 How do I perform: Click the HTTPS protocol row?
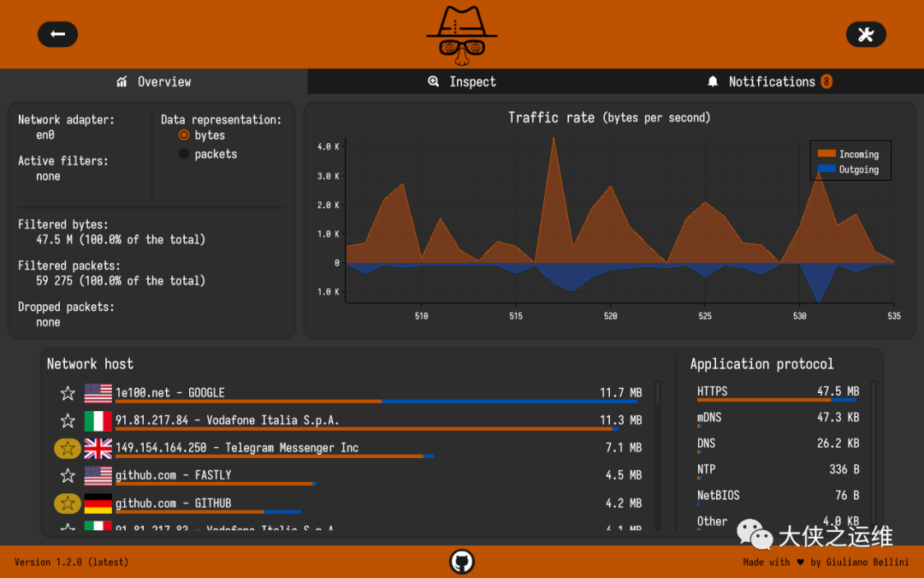778,393
